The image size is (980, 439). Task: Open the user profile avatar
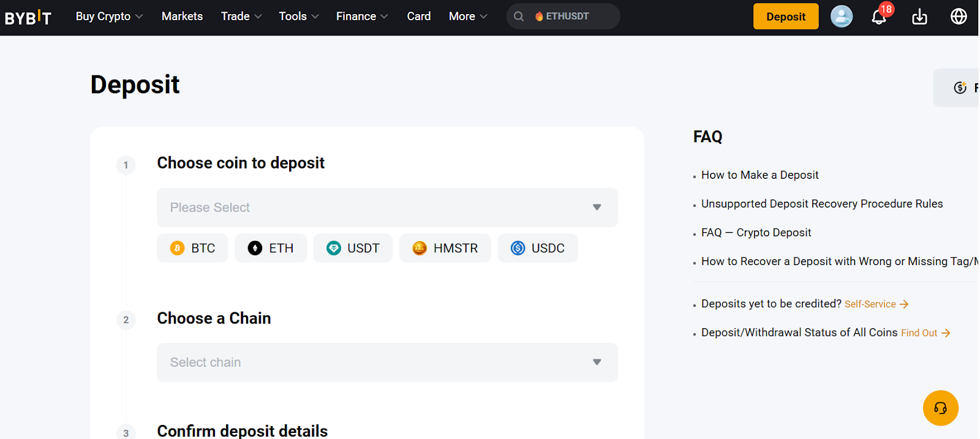[x=842, y=17]
